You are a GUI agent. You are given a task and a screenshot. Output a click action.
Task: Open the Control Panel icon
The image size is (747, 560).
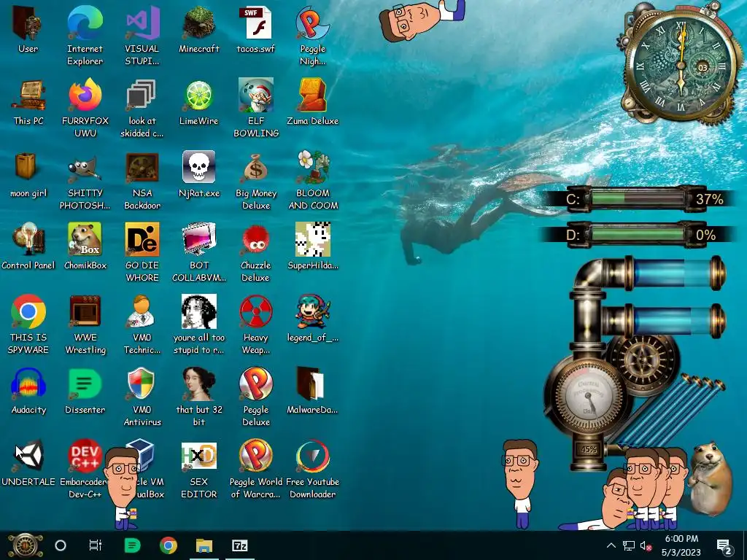point(28,246)
